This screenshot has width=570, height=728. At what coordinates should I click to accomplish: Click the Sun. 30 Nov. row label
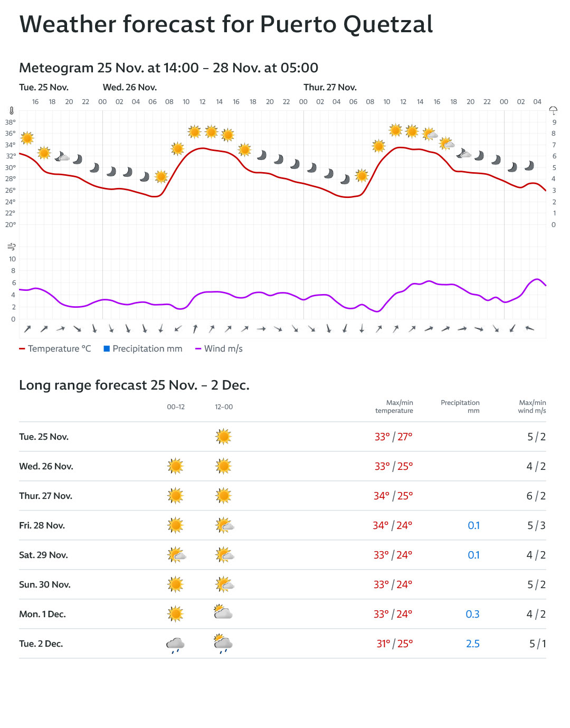point(45,584)
